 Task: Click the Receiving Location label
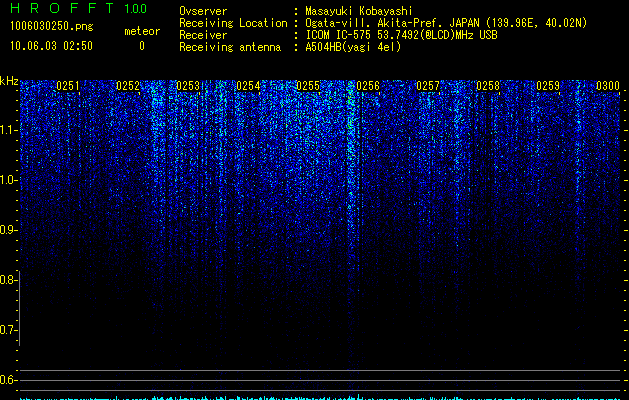(233, 23)
